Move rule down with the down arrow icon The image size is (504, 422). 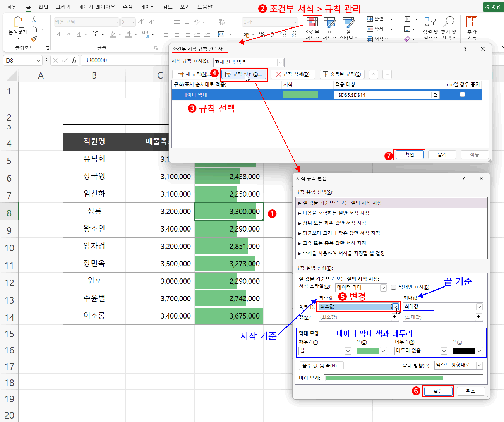387,74
